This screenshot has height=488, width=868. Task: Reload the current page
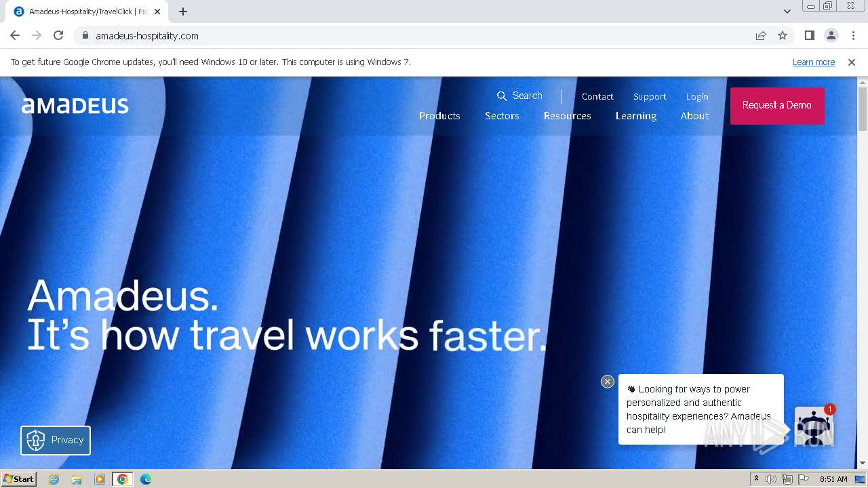coord(58,35)
